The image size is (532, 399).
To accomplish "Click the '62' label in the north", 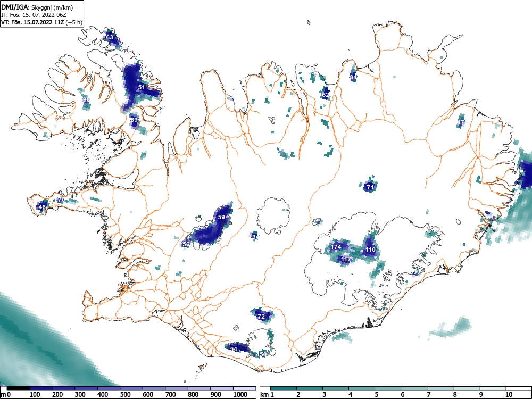I will coord(326,95).
